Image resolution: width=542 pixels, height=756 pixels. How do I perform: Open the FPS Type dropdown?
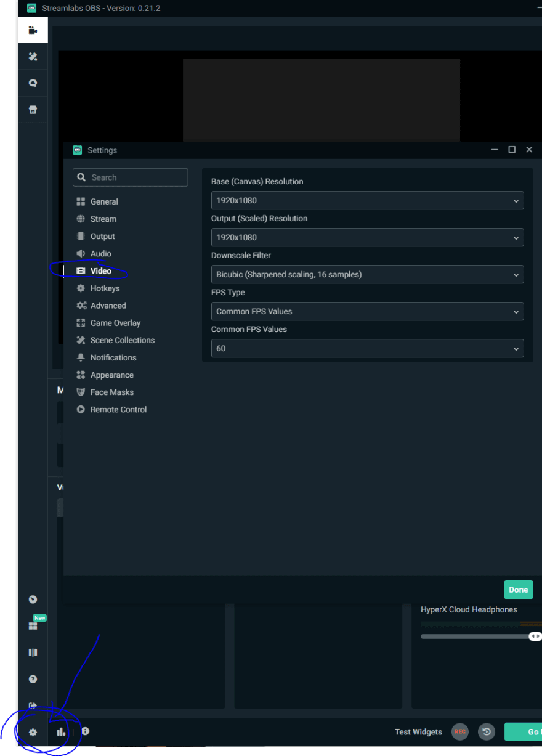[368, 311]
